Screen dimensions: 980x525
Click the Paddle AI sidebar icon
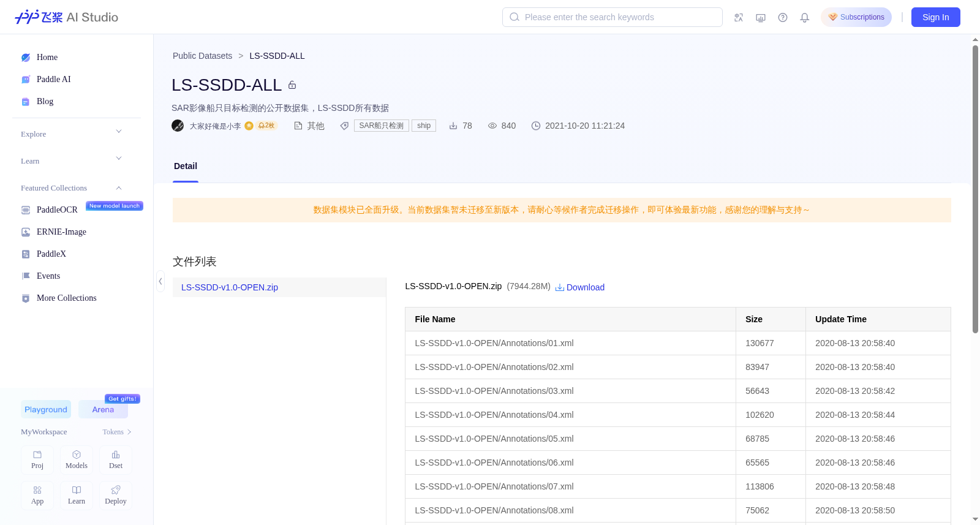[26, 80]
